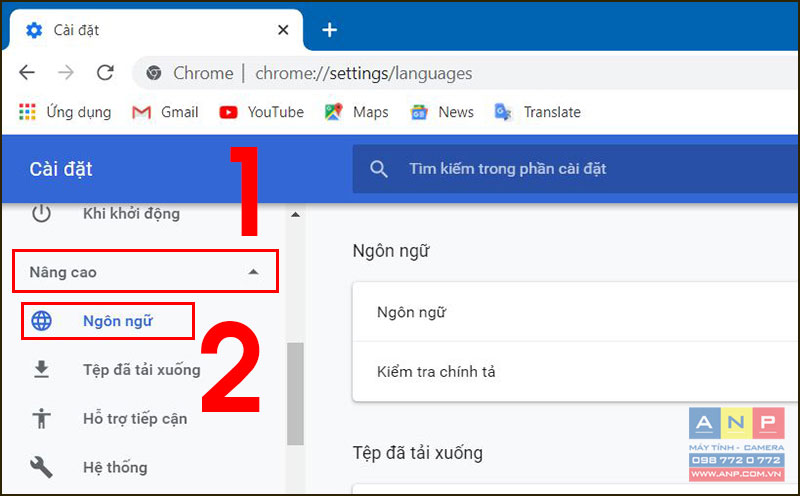The width and height of the screenshot is (800, 496).
Task: Click the back navigation arrow
Action: pyautogui.click(x=27, y=73)
